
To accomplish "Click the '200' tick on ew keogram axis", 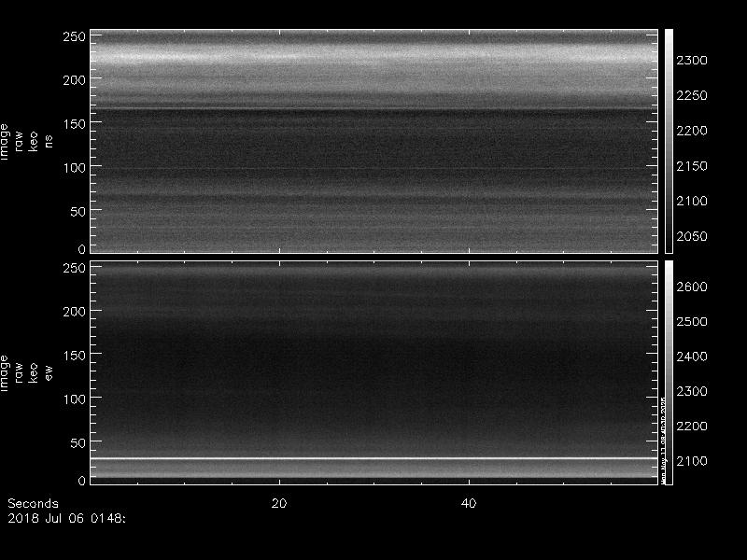I will coord(75,312).
